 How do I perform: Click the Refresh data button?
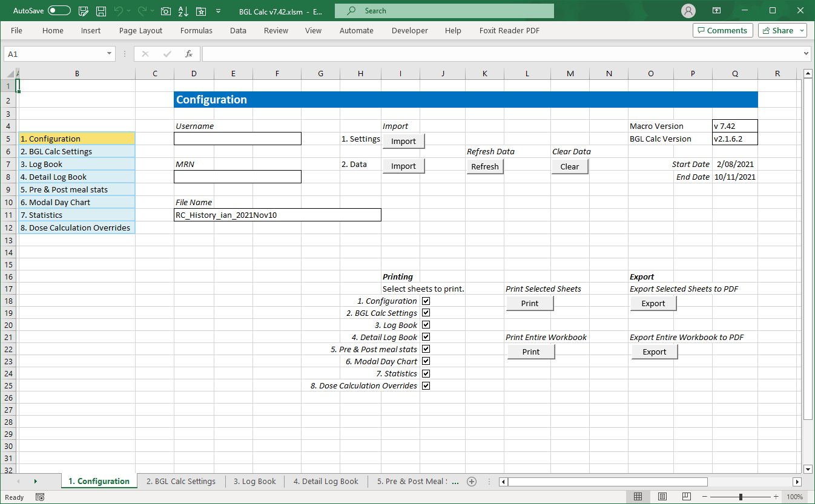[x=485, y=166]
